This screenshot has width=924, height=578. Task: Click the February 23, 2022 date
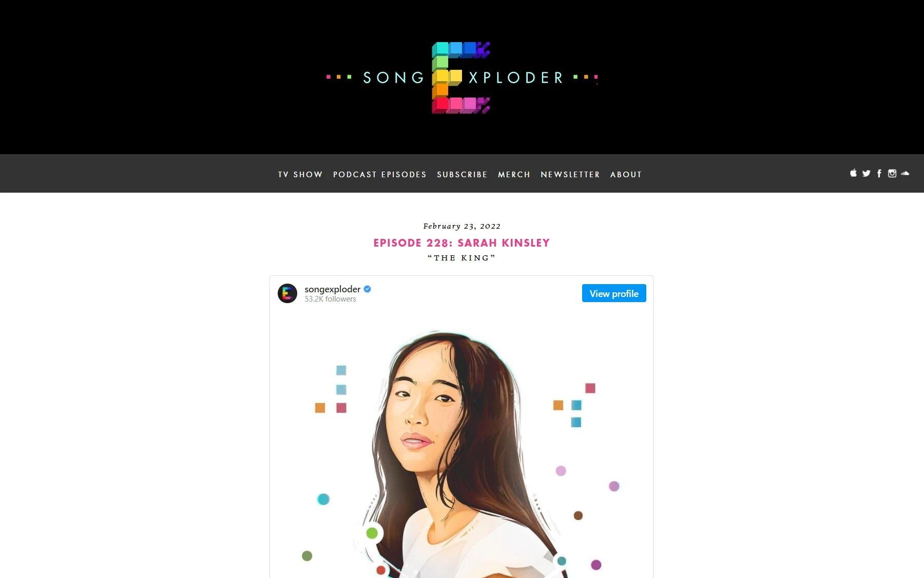[x=461, y=226]
